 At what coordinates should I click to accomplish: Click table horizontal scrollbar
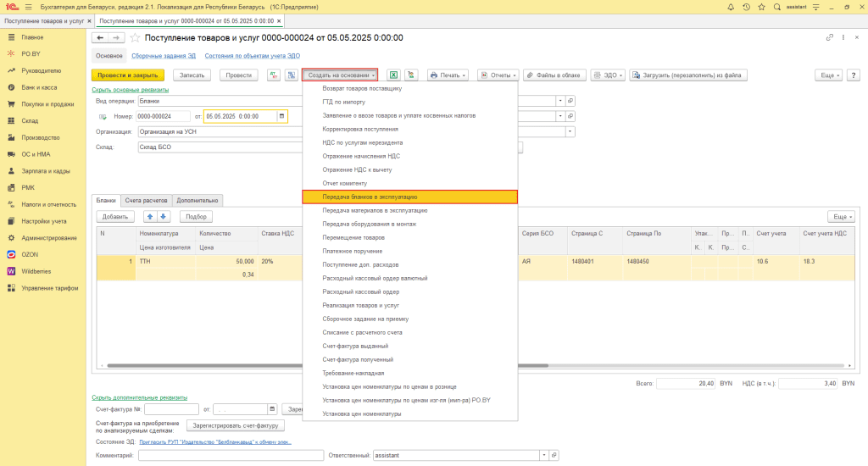tap(328, 365)
